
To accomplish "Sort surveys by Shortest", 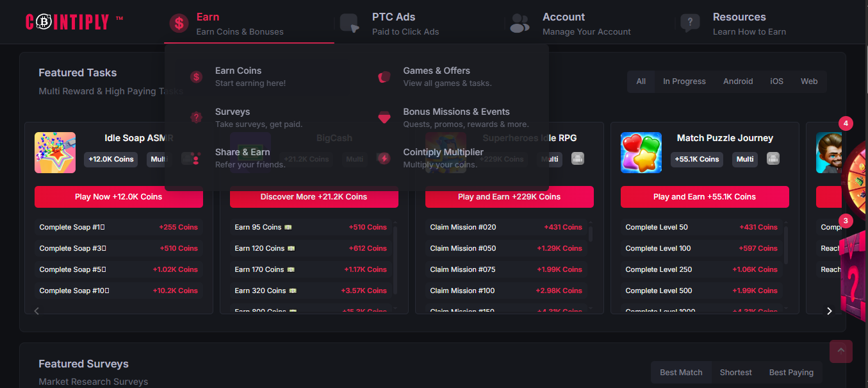I will click(x=735, y=373).
